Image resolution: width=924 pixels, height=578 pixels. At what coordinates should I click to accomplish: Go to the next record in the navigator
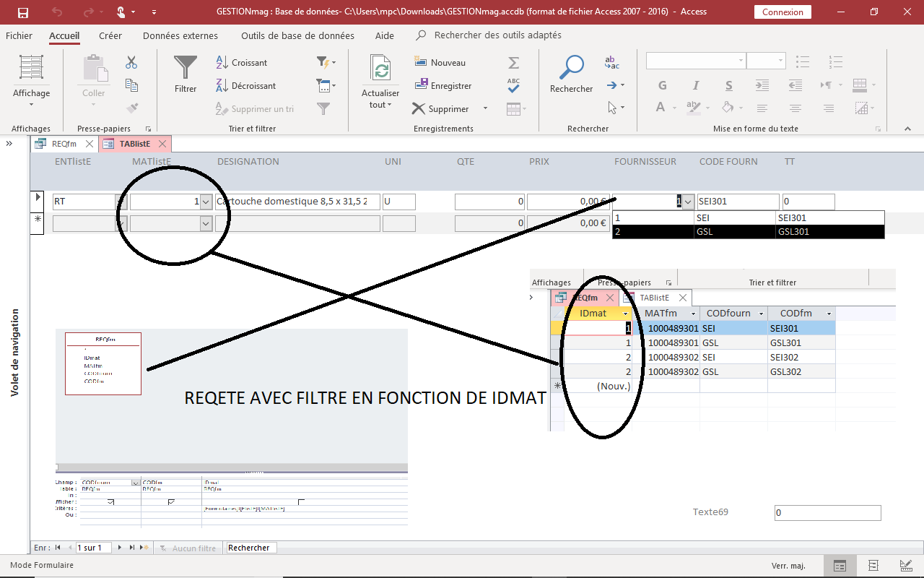click(x=121, y=548)
